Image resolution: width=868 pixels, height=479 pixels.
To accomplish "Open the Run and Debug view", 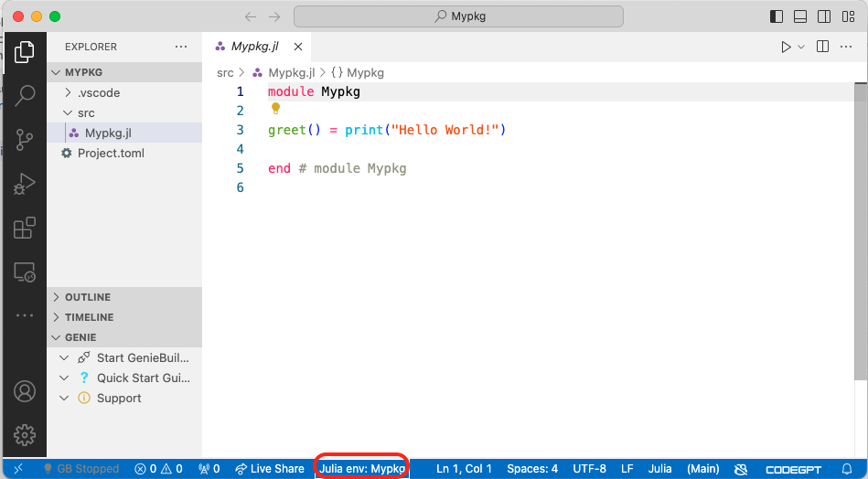I will [25, 184].
